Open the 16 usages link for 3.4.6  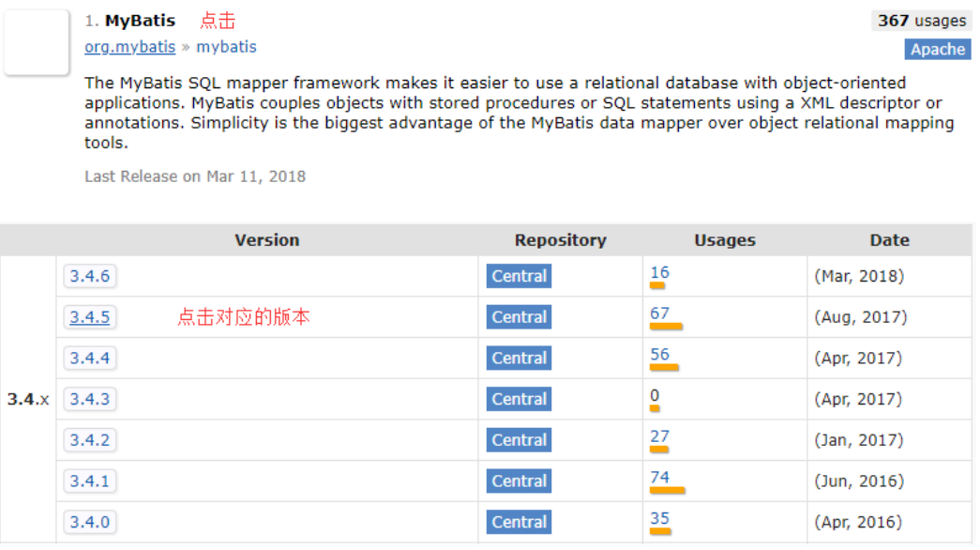pos(659,272)
